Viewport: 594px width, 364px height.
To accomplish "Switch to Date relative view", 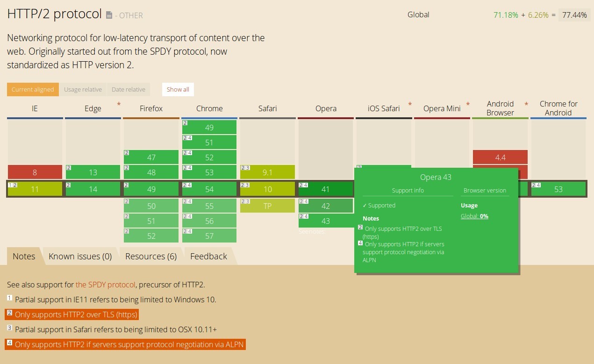I will (x=129, y=89).
